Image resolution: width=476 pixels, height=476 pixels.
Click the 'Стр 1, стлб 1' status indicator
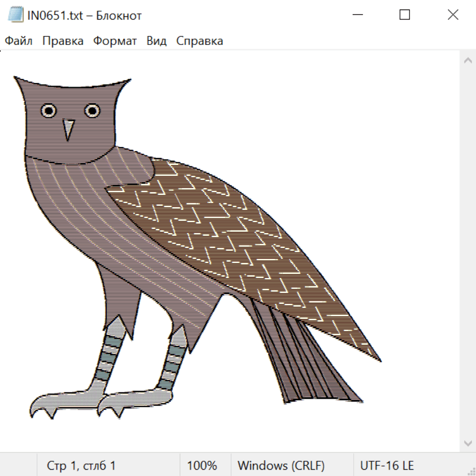[x=81, y=466]
